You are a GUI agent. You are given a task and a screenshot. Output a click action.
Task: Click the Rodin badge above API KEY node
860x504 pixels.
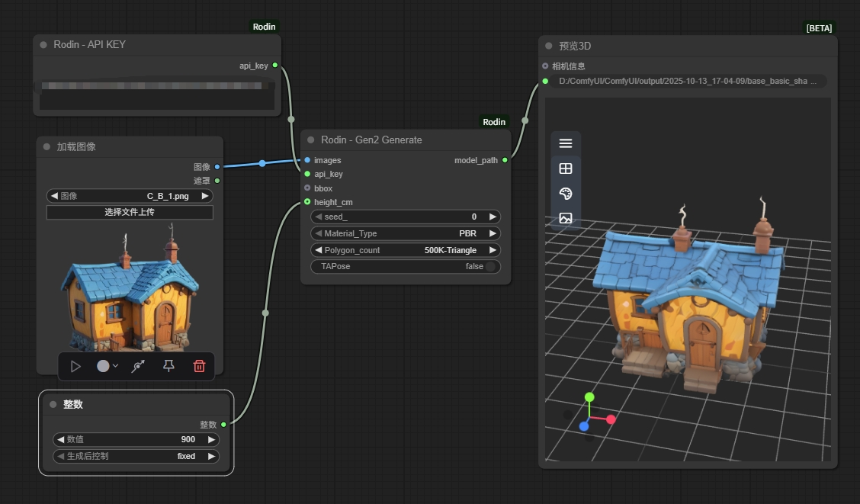[x=264, y=27]
